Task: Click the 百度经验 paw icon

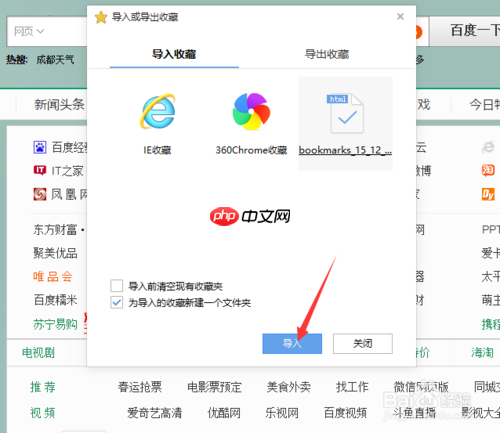Action: coord(40,147)
